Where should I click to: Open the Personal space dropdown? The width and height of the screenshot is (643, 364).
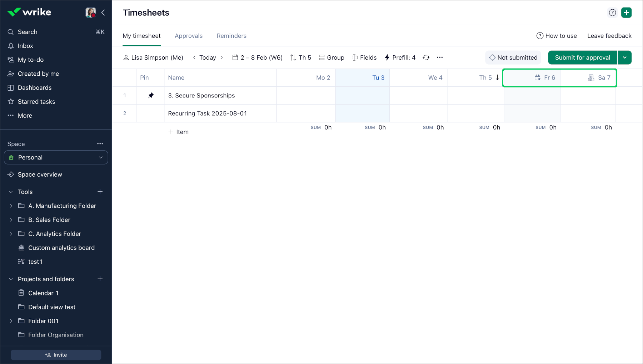click(x=56, y=157)
